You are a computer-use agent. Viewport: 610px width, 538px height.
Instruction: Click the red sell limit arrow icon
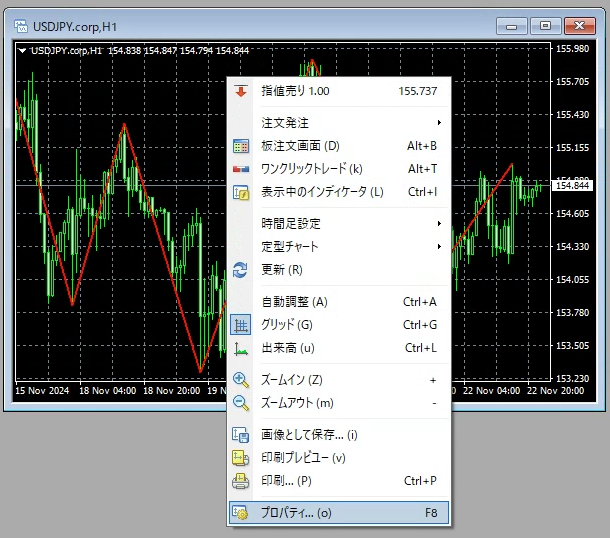click(x=240, y=91)
